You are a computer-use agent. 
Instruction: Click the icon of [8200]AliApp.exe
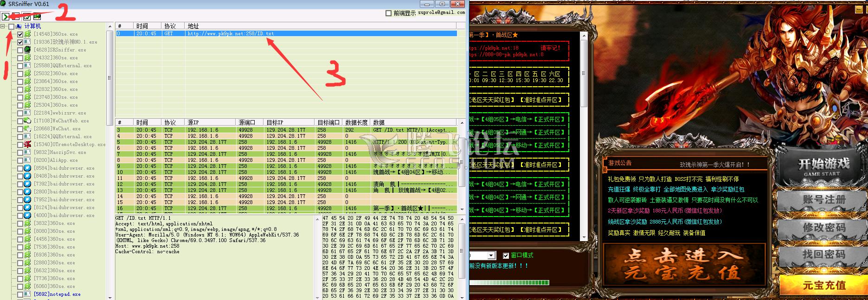click(x=27, y=160)
